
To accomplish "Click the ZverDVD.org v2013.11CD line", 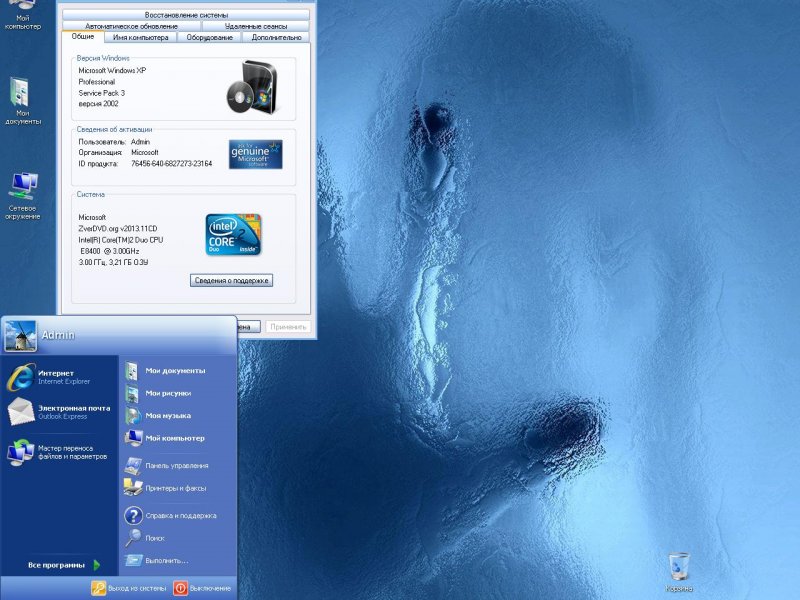I will (x=118, y=229).
